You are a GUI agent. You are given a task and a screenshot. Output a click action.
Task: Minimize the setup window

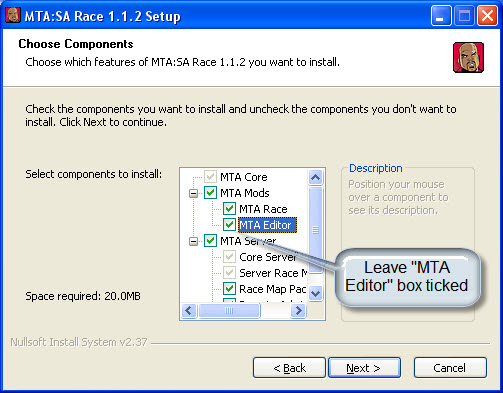pos(441,16)
